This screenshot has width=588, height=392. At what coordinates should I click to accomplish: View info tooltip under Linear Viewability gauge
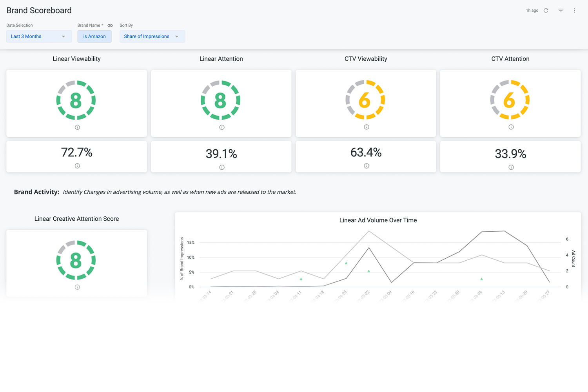pyautogui.click(x=77, y=127)
